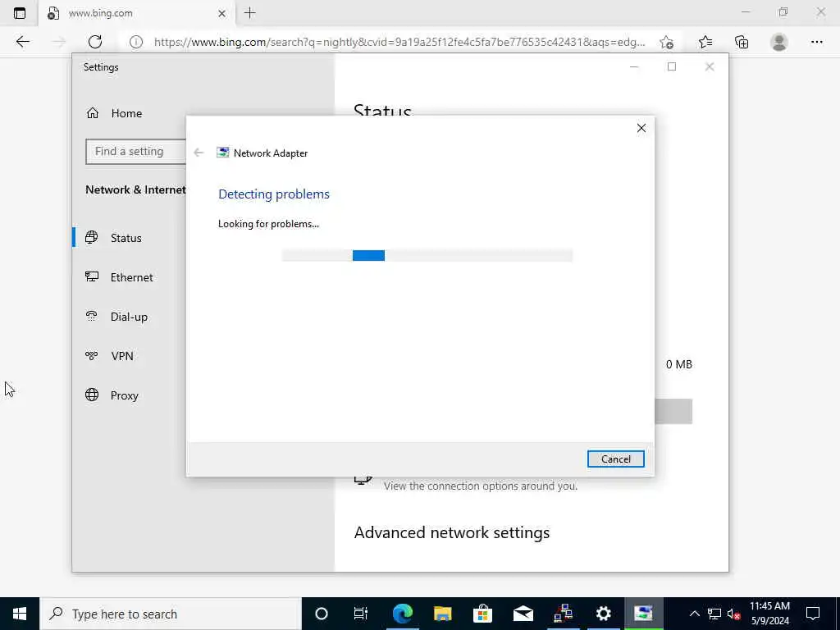This screenshot has width=840, height=630.
Task: Click the VPN icon in sidebar
Action: click(x=92, y=355)
